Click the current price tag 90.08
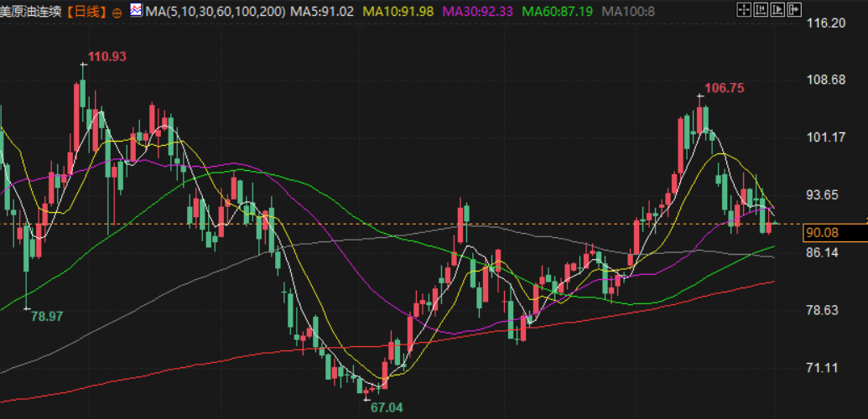 tap(834, 233)
